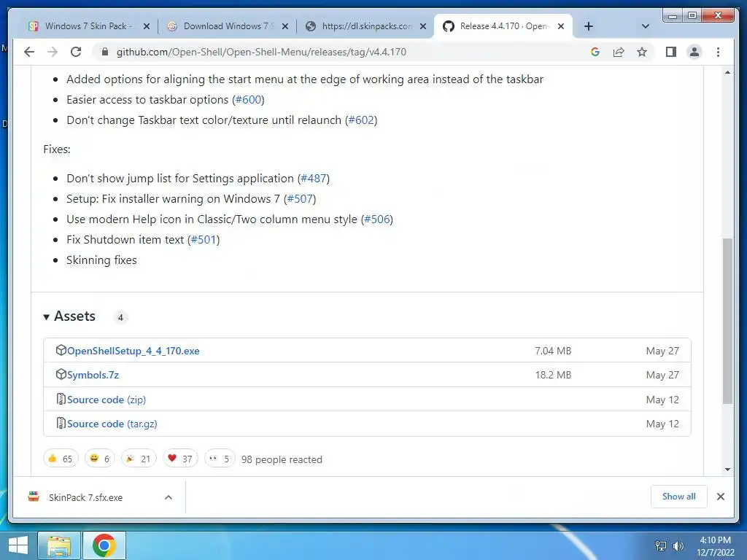This screenshot has width=747, height=560.
Task: Download Source code (zip)
Action: [x=107, y=400]
